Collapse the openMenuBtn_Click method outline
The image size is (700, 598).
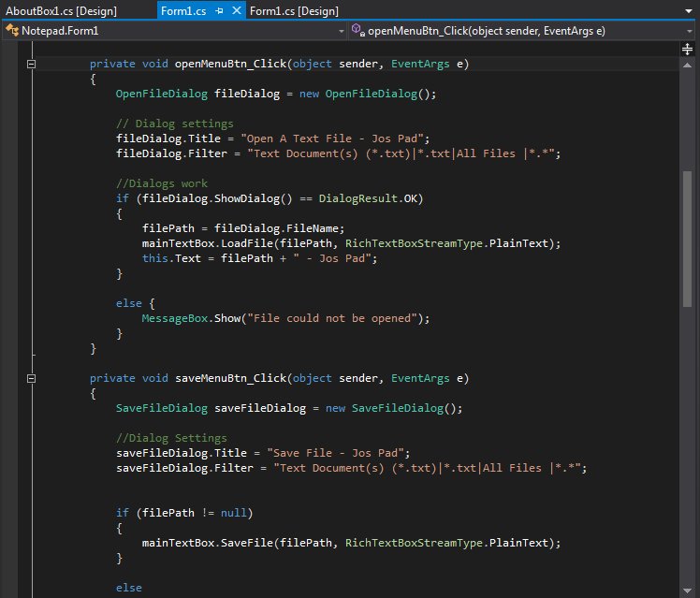coord(31,65)
